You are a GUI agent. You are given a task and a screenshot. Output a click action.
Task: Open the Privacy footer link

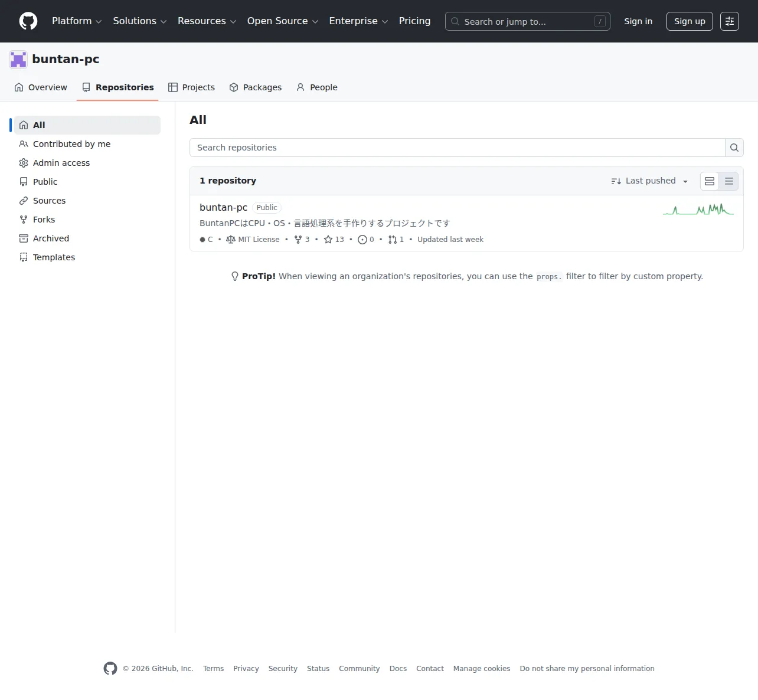pyautogui.click(x=246, y=669)
